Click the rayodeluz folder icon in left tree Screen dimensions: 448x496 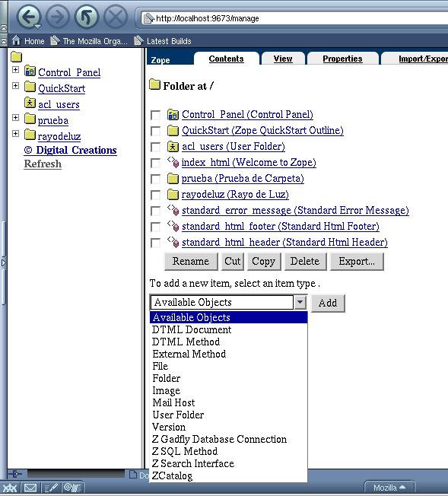30,135
